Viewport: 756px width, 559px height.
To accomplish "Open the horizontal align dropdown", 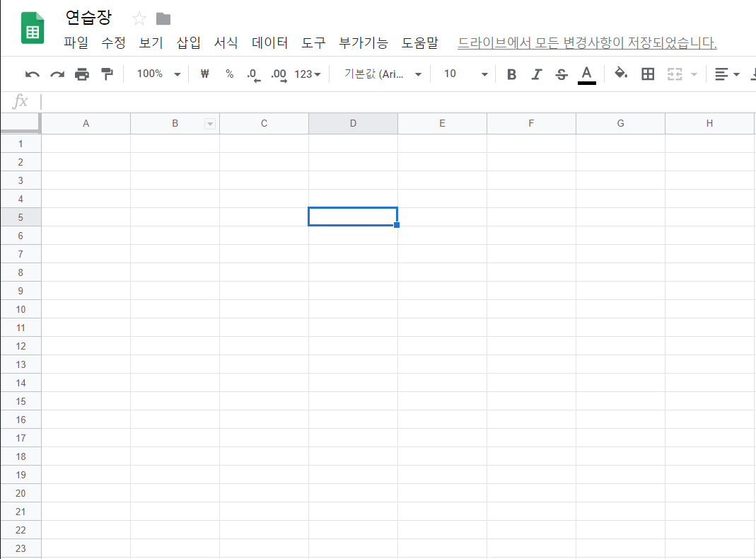I will click(x=726, y=74).
